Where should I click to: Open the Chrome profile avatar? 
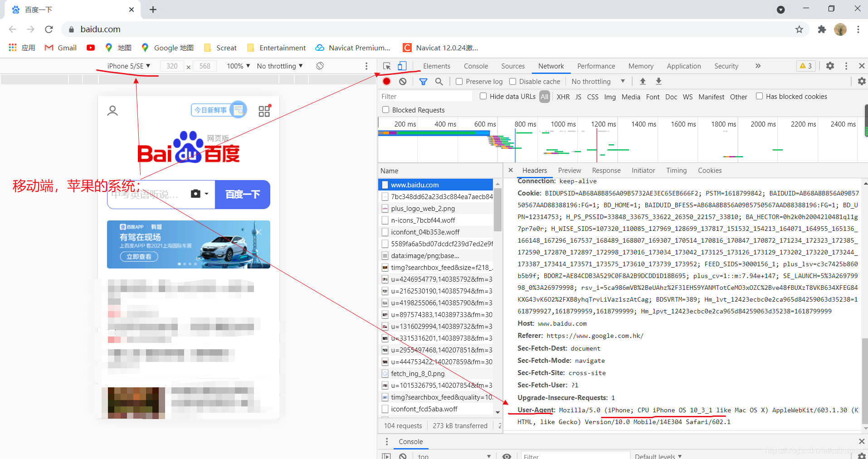click(840, 29)
